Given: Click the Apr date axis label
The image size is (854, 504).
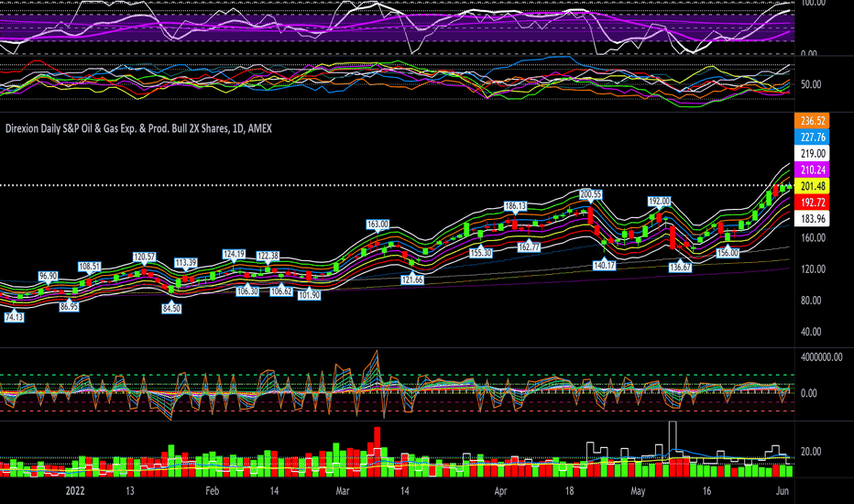Looking at the screenshot, I should tap(500, 491).
